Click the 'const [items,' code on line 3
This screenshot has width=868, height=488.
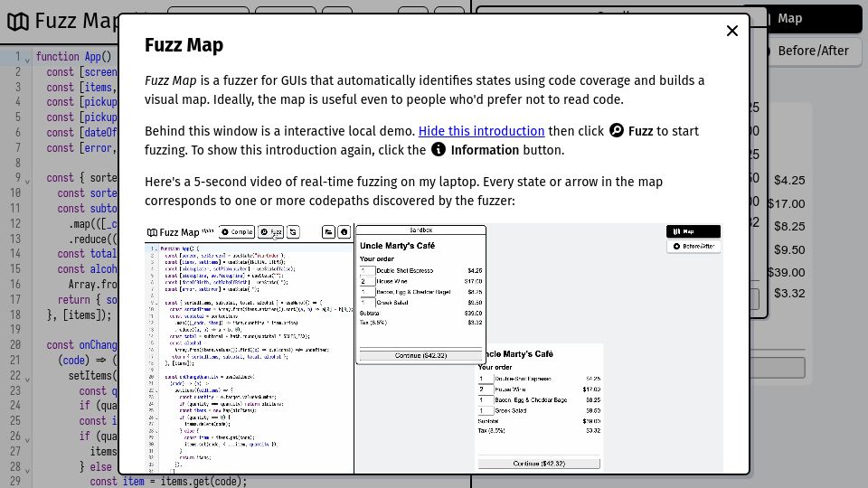click(x=82, y=88)
